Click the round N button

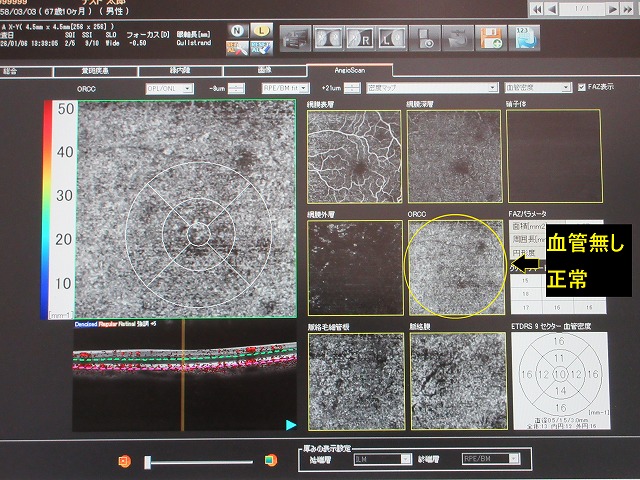(x=236, y=32)
